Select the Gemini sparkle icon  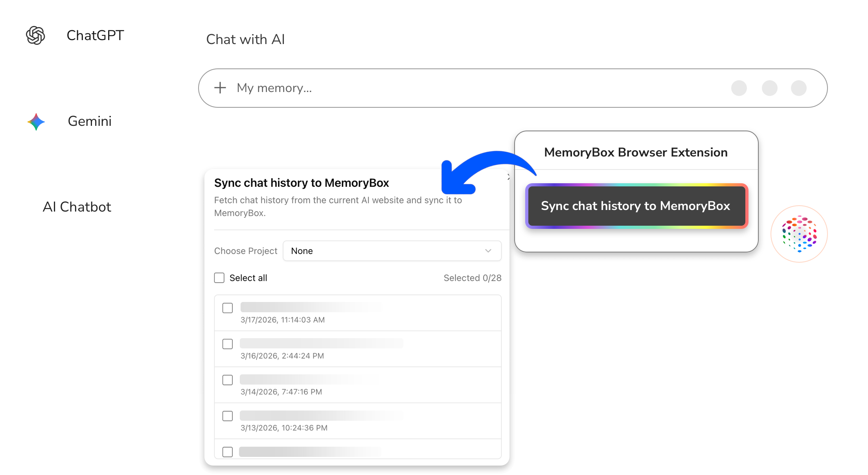pyautogui.click(x=35, y=122)
